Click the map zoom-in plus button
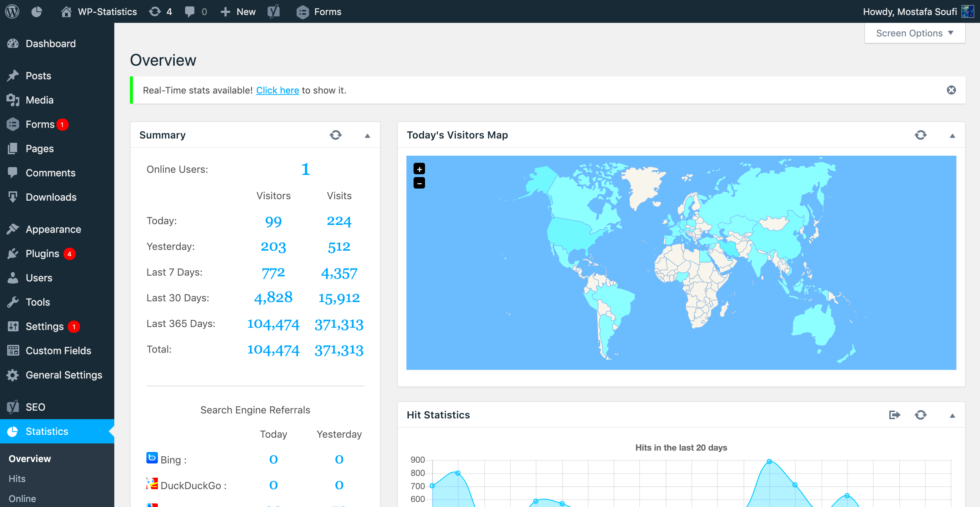This screenshot has height=507, width=980. (x=419, y=169)
